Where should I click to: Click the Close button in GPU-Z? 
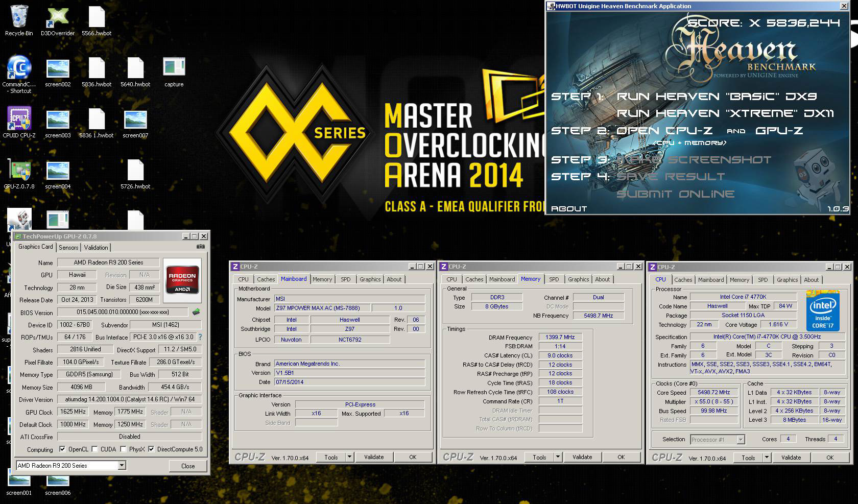tap(188, 466)
